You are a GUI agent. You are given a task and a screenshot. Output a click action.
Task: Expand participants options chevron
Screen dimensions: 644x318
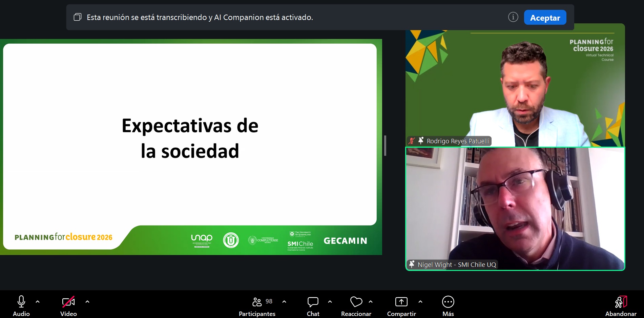click(284, 301)
